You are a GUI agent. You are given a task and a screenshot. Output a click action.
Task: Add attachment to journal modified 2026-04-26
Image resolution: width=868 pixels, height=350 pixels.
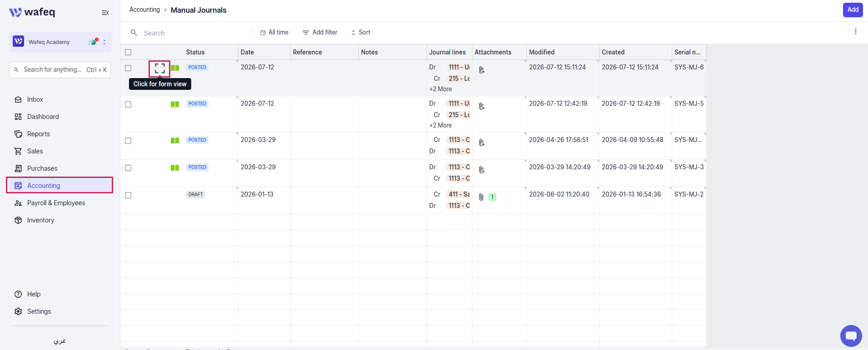[482, 143]
